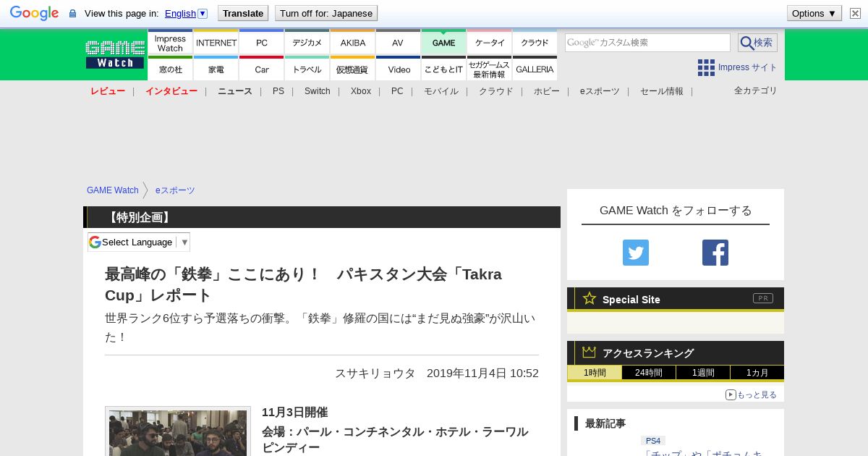
Task: Click the Translate button
Action: (243, 13)
